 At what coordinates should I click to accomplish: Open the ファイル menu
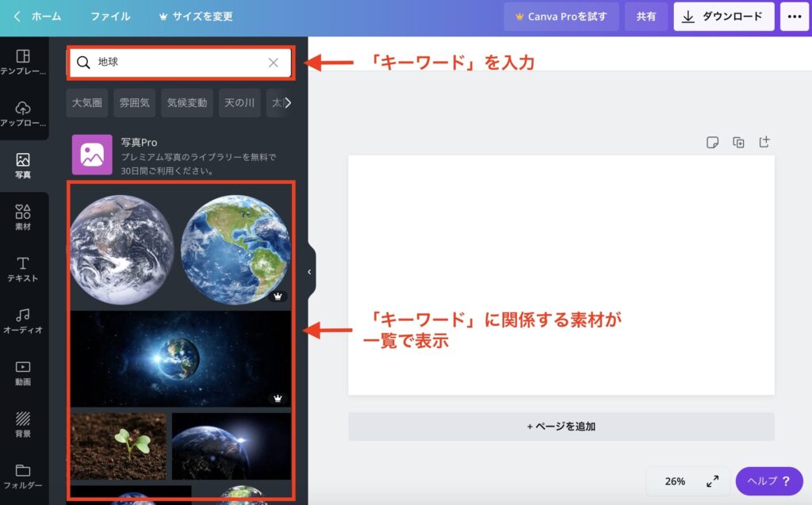[110, 17]
